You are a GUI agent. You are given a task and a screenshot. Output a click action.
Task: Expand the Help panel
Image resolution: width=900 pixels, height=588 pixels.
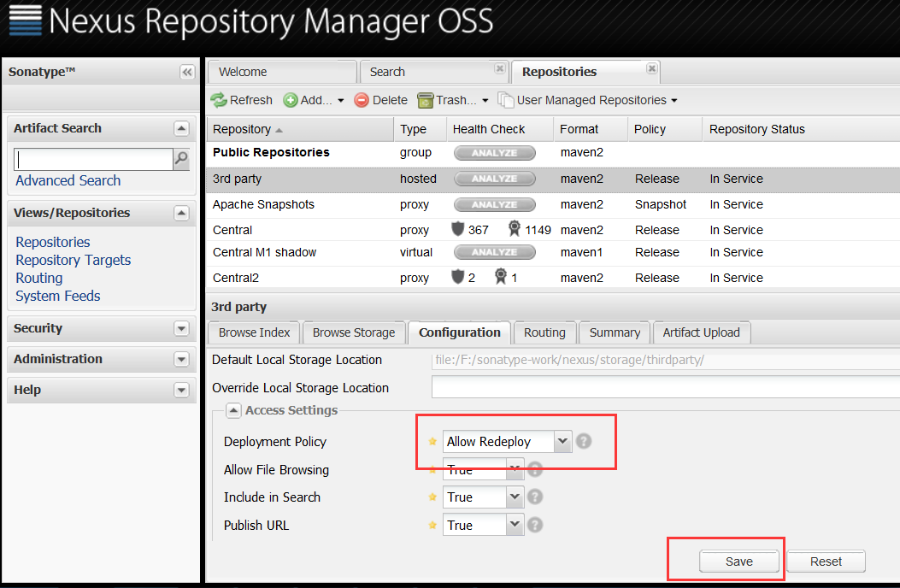pyautogui.click(x=181, y=391)
